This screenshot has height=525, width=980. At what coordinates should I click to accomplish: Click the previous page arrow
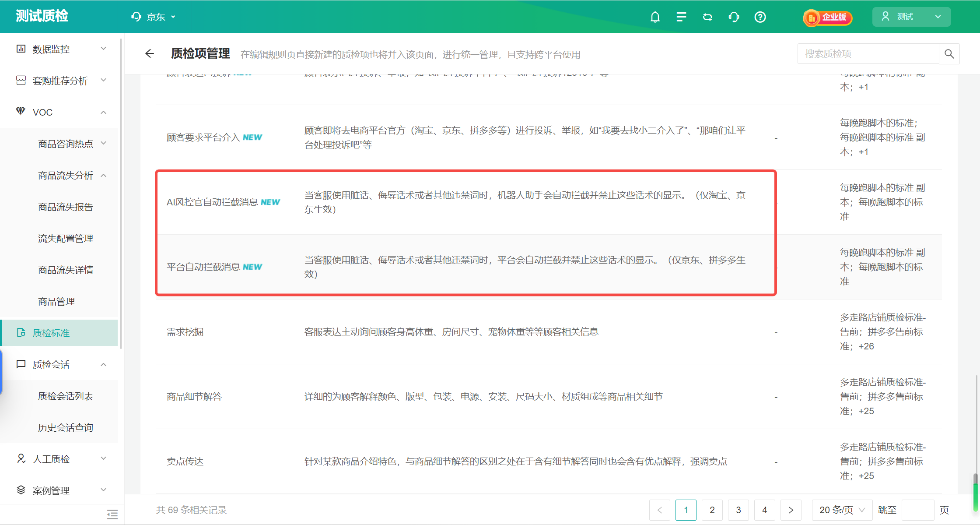[660, 510]
